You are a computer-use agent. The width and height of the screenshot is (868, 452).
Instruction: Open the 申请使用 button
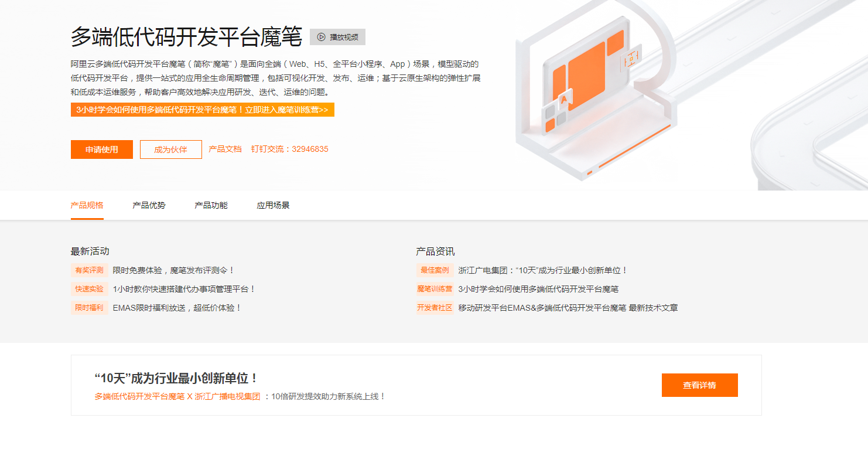[102, 149]
